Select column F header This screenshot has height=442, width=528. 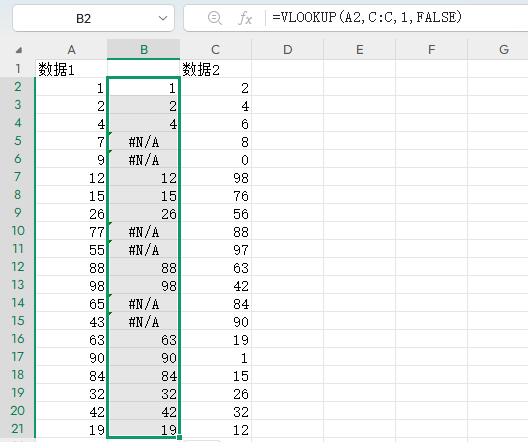pyautogui.click(x=431, y=50)
